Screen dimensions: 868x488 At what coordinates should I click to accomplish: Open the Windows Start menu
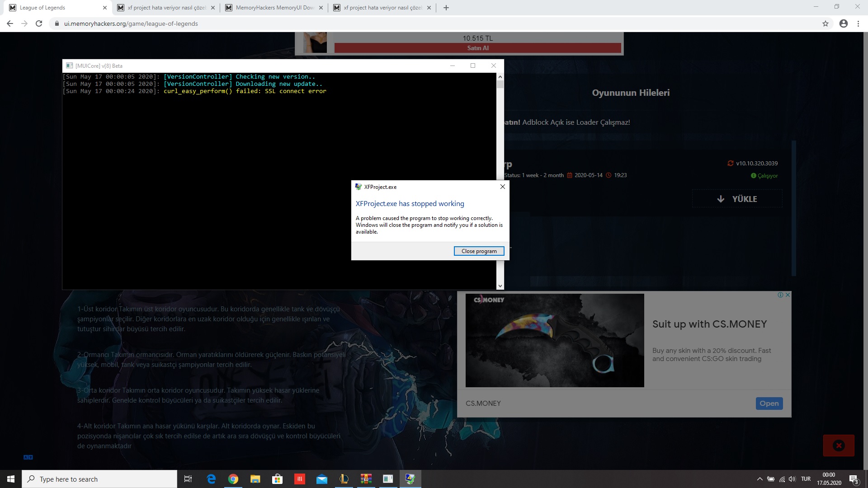coord(11,479)
